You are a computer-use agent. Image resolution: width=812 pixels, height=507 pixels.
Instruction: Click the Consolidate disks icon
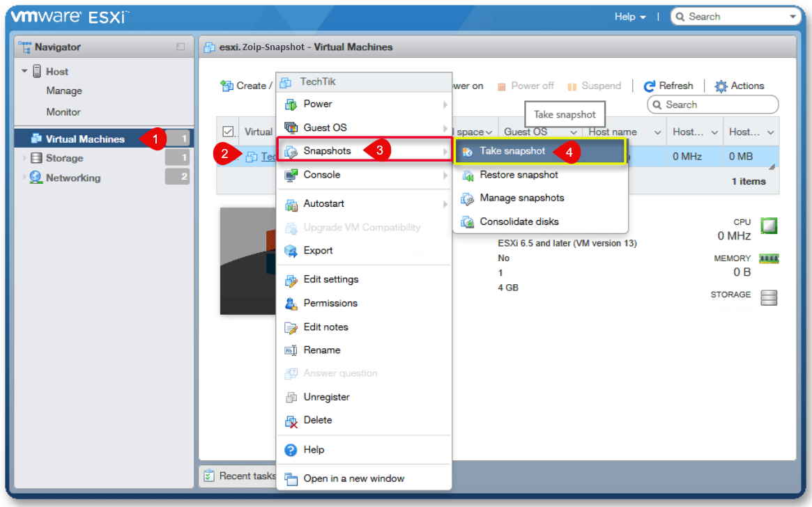[467, 222]
